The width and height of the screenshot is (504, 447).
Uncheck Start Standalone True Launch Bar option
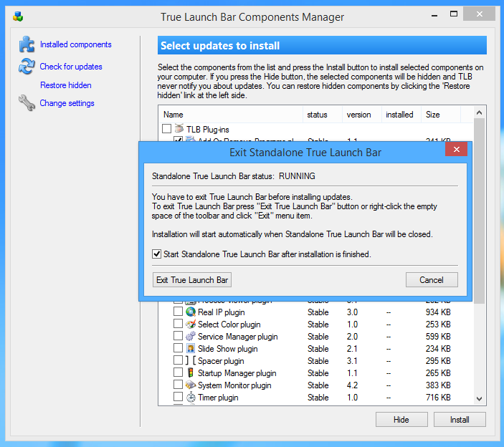point(156,254)
